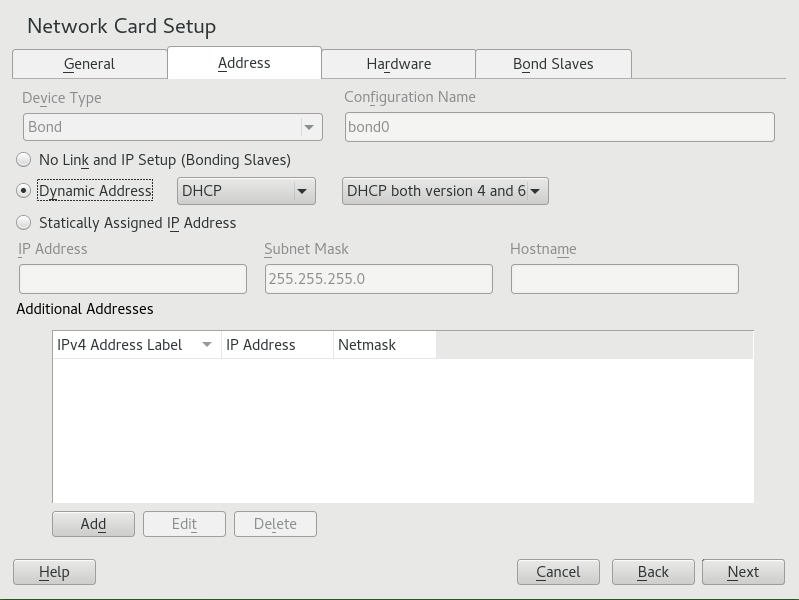Sort by IPv4 Address Label column header

click(x=136, y=345)
